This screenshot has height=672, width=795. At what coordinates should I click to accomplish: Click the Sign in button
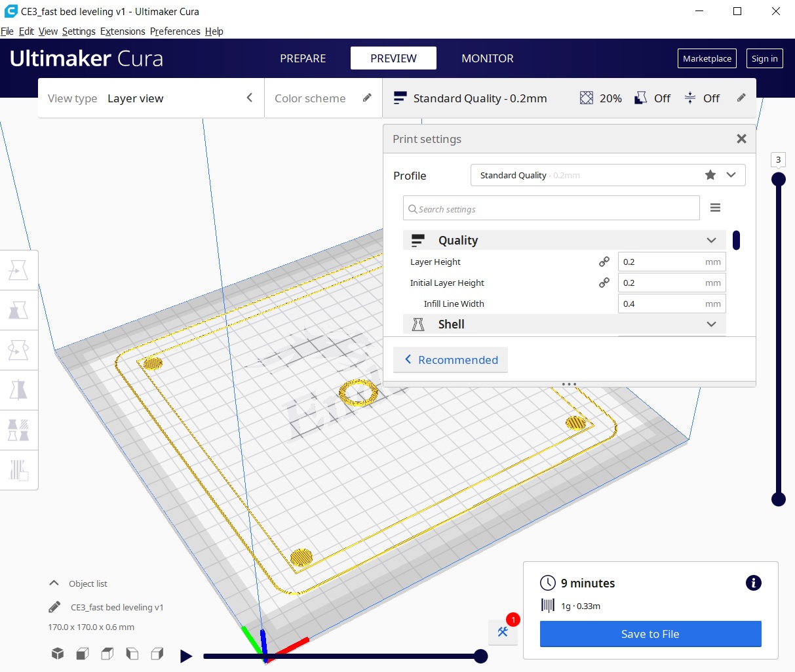(764, 58)
